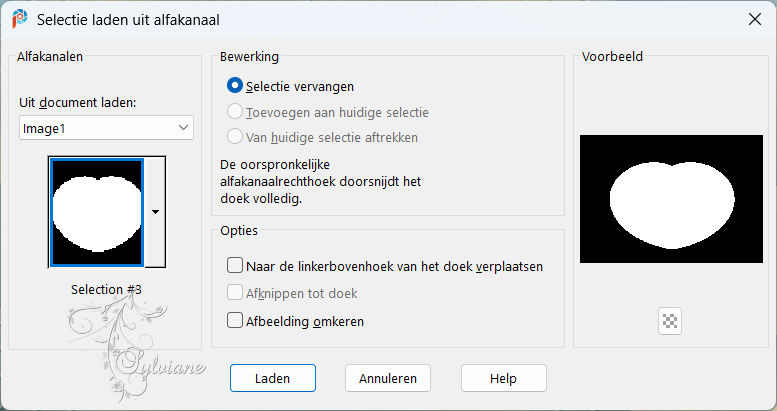This screenshot has height=411, width=777.
Task: Click the PaintShop Pro icon in title bar
Action: point(20,19)
